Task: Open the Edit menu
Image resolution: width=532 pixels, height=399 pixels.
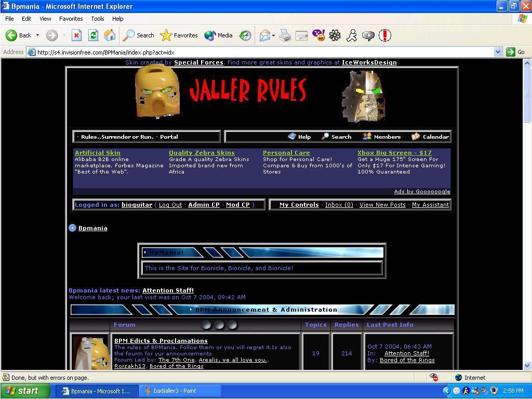Action: [26, 19]
